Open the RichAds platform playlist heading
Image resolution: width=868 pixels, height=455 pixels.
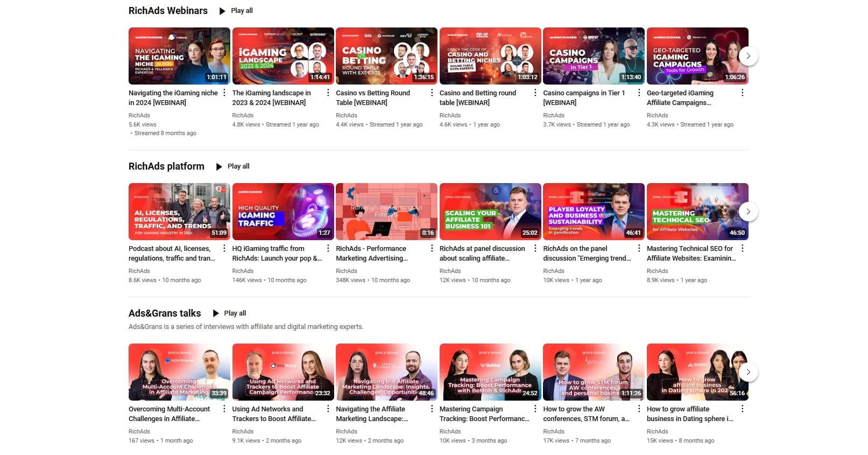click(x=166, y=166)
